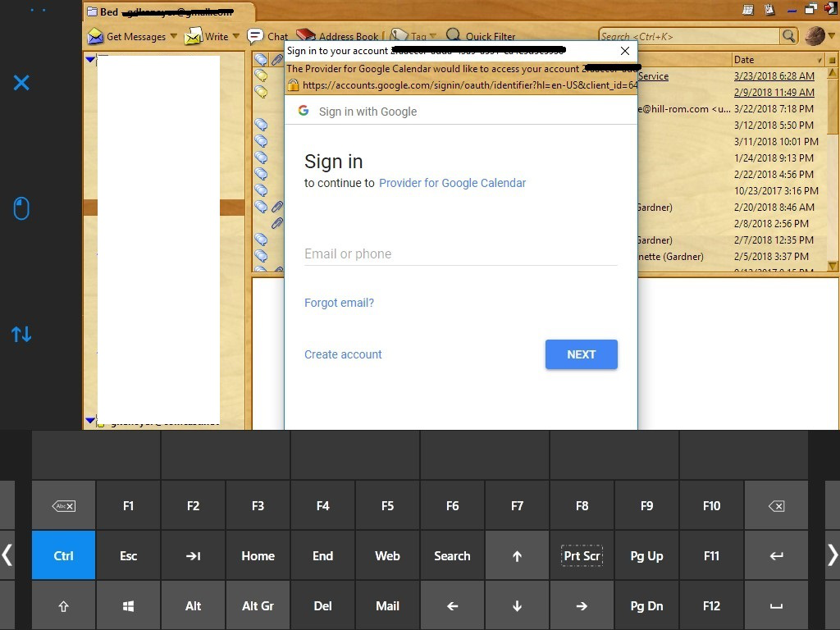The width and height of the screenshot is (840, 630).
Task: Tap the clear-text Abc icon key
Action: click(63, 505)
